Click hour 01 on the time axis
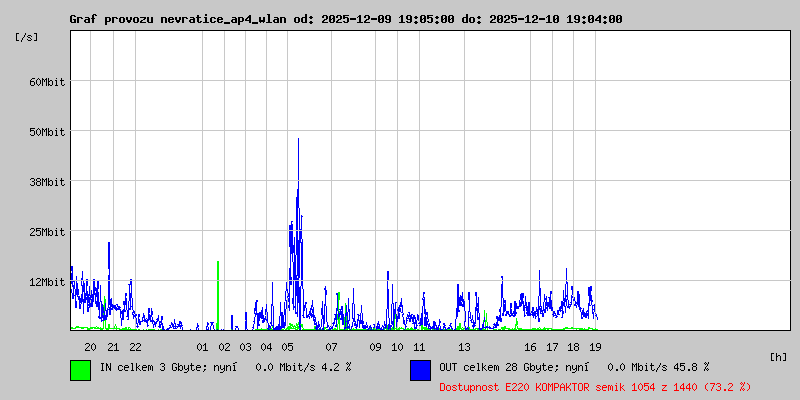 202,347
